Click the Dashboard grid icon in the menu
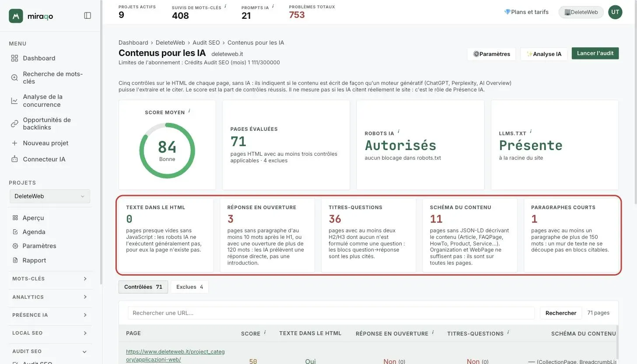The height and width of the screenshot is (364, 637). [14, 58]
